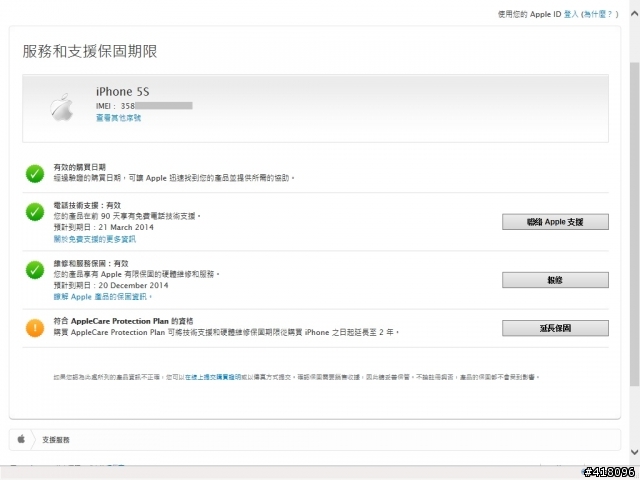640x480 pixels.
Task: Open the 瞭解 Apple 產品的保固資訊 link
Action: (102, 297)
